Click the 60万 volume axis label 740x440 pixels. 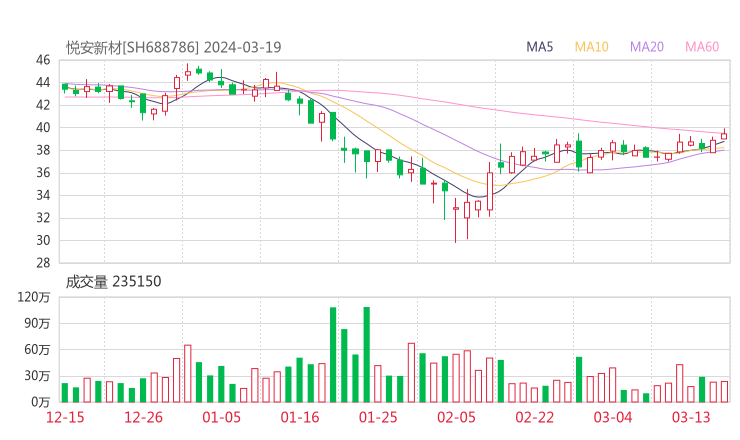point(37,350)
